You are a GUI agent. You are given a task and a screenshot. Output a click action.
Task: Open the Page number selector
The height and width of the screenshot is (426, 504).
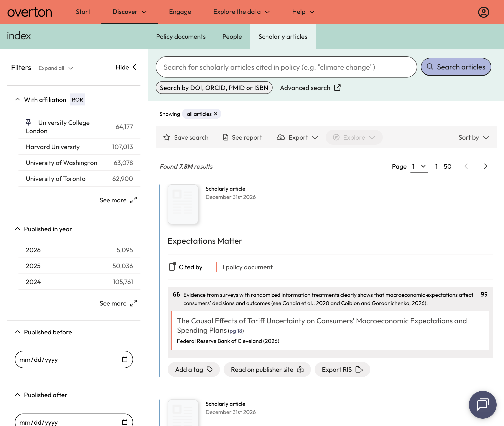[x=419, y=166]
